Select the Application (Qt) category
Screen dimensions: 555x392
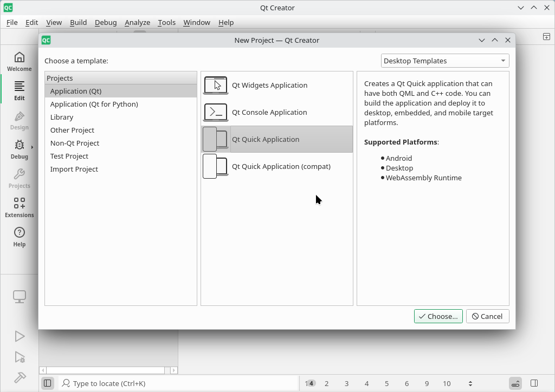coord(121,91)
